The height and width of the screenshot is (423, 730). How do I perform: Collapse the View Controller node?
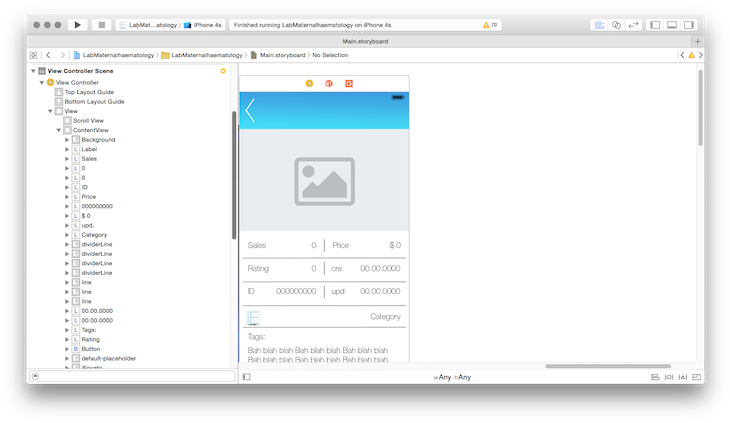41,82
